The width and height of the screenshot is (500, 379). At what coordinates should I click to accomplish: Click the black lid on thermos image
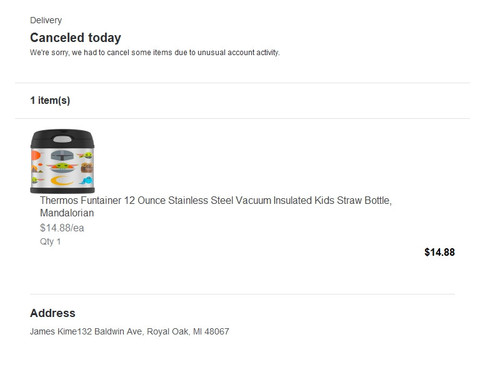coord(62,139)
